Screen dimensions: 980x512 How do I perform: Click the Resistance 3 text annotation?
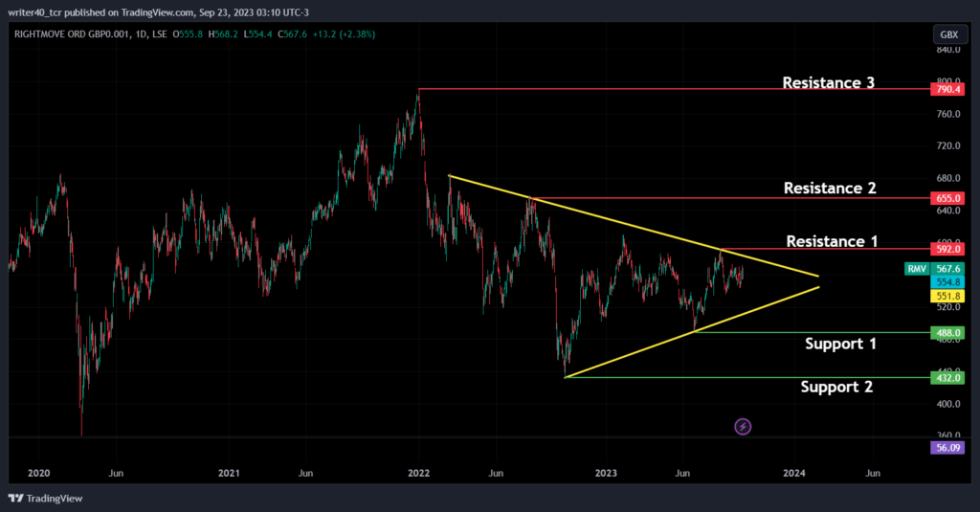[828, 82]
